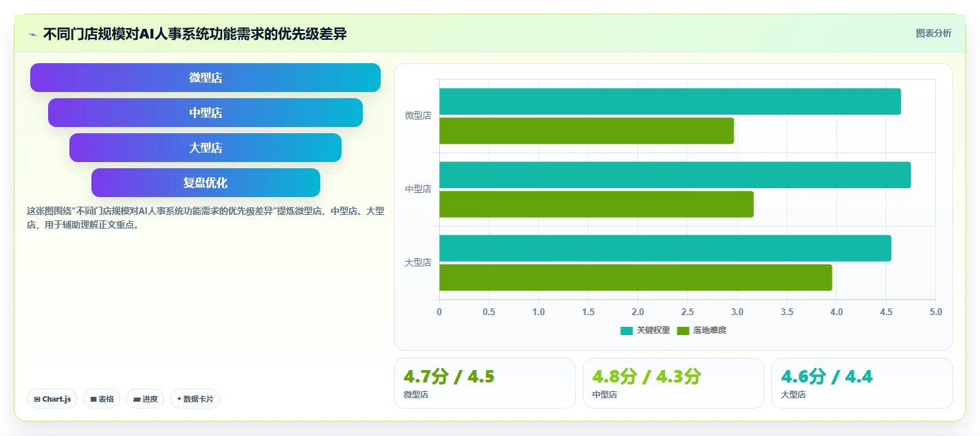Click the 落地难度 legend text
This screenshot has height=436, width=980.
pos(710,330)
